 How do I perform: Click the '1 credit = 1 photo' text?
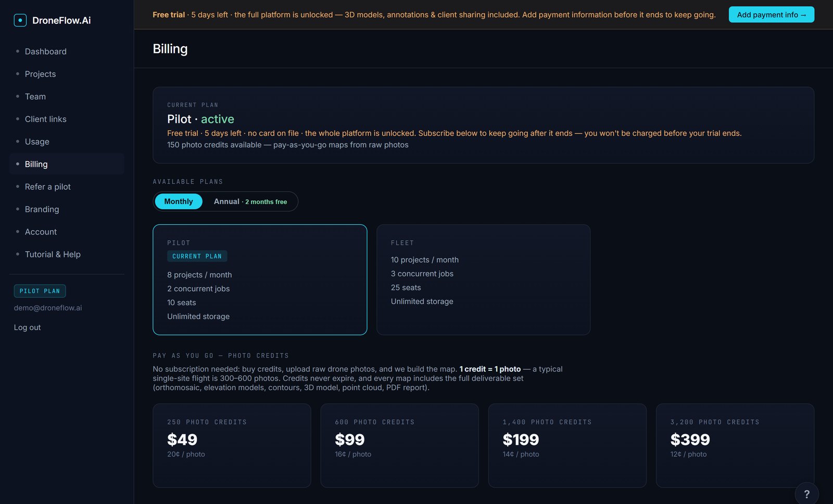click(490, 369)
